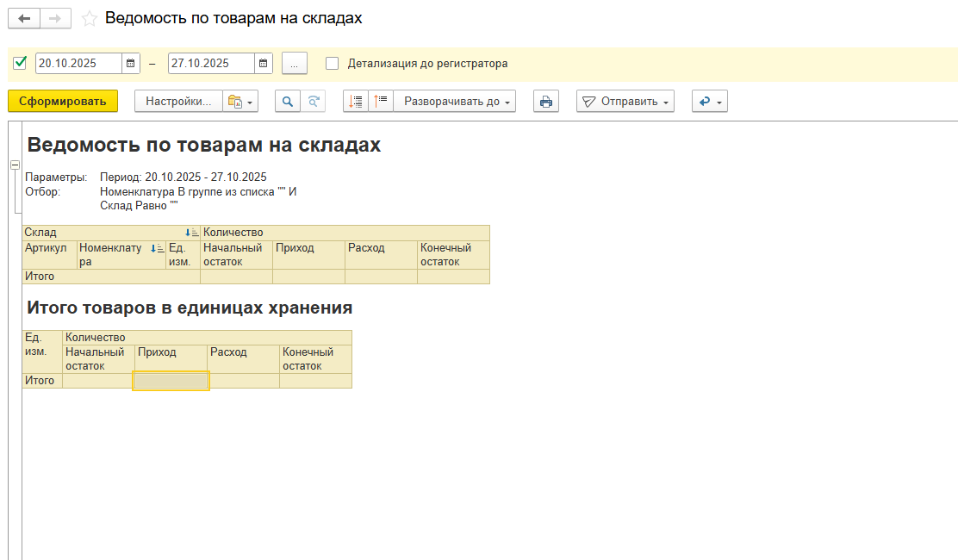Open the 'Разворачивать до' dropdown
Image resolution: width=958 pixels, height=560 pixels.
pyautogui.click(x=455, y=102)
